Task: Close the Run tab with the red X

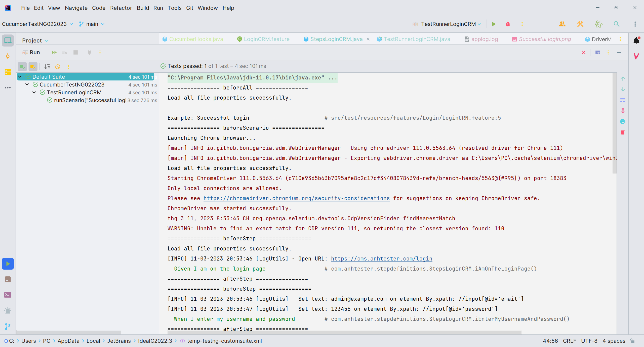Action: pos(584,53)
